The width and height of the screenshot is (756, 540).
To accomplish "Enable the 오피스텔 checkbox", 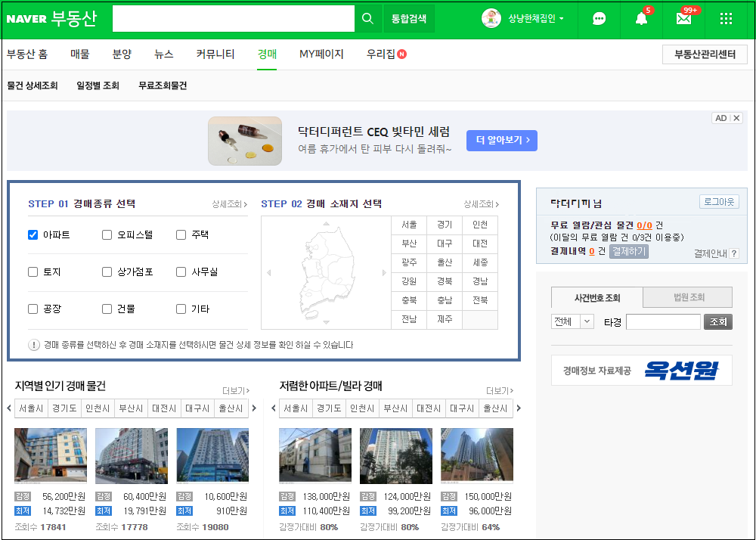I will pyautogui.click(x=107, y=234).
